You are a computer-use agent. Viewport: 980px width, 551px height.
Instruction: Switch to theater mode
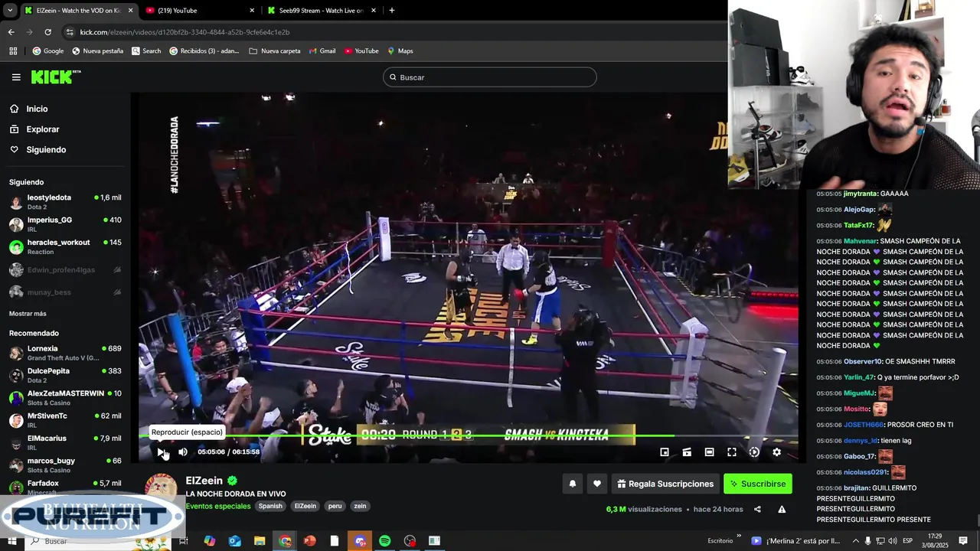709,452
